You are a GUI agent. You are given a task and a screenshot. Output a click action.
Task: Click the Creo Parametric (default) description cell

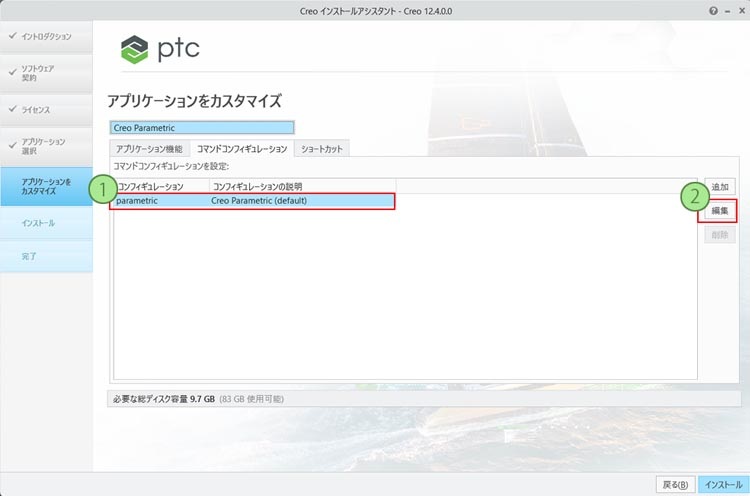pos(259,201)
